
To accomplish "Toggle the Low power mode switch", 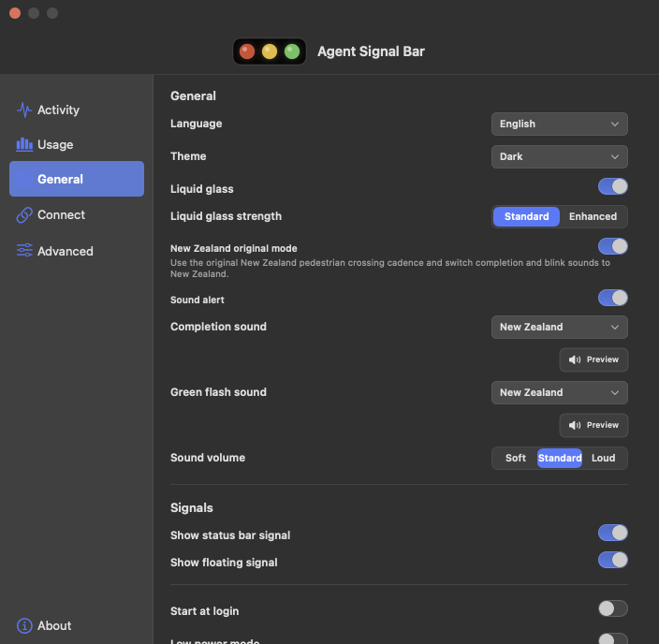I will (613, 639).
